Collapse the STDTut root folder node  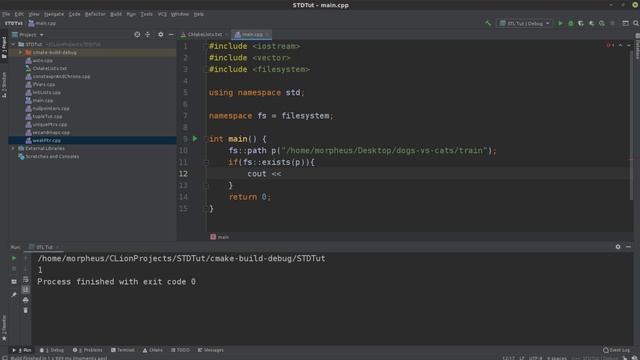[13, 44]
